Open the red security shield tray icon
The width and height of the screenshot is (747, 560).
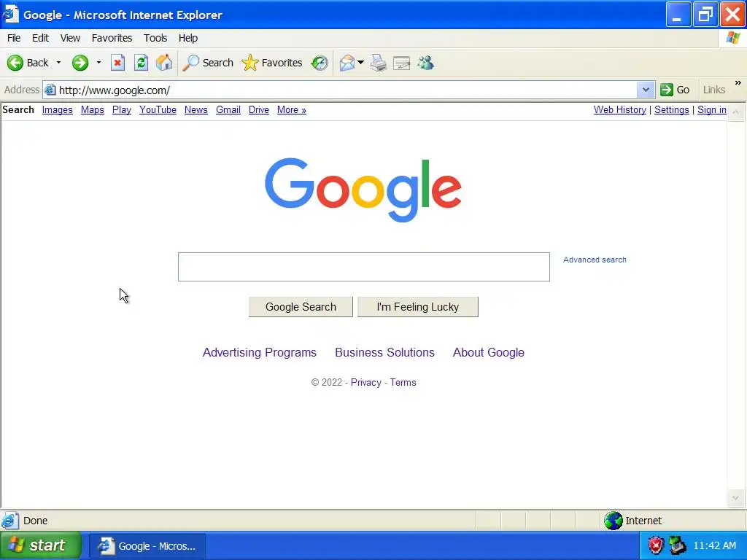(x=656, y=545)
